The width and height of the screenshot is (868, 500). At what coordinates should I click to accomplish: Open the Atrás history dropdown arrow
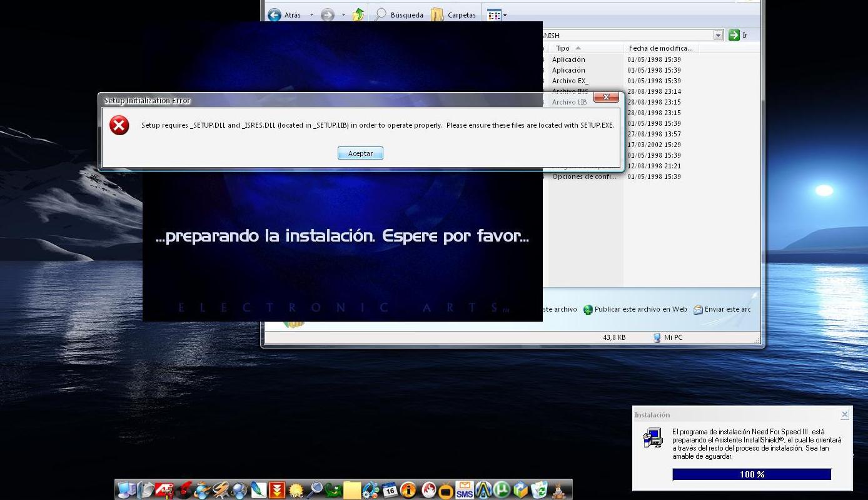tap(311, 15)
